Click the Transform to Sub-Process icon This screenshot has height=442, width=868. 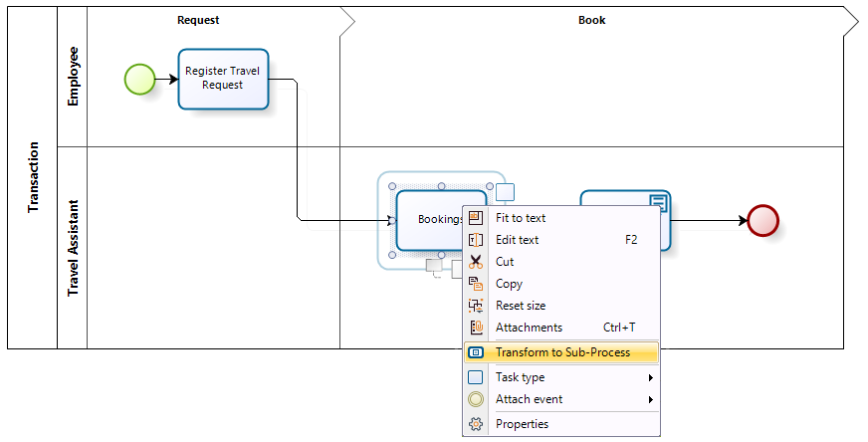(x=476, y=352)
